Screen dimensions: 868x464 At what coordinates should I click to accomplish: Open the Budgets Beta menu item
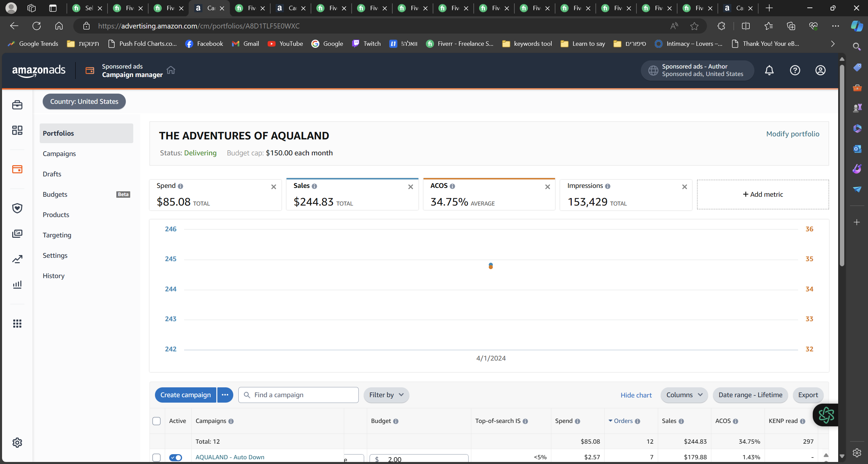86,194
